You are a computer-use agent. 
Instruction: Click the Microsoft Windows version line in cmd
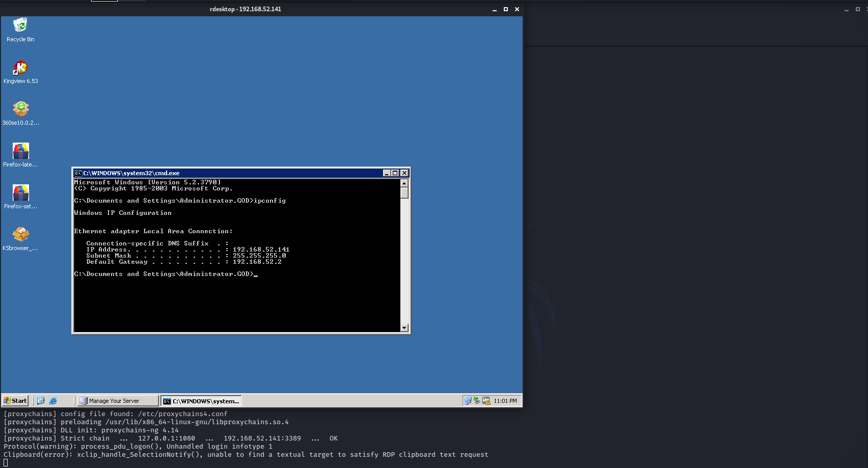[x=148, y=182]
